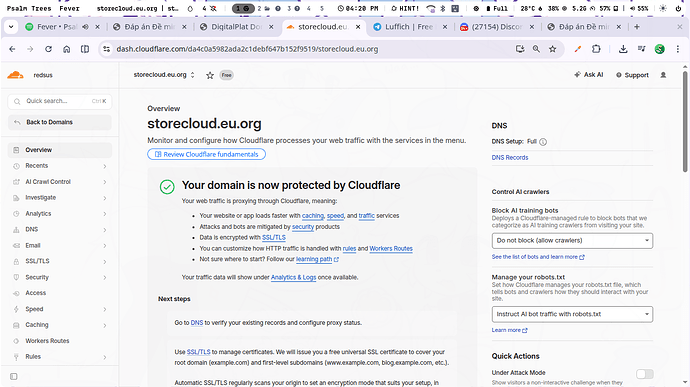
Task: Click browser reload page icon
Action: (x=48, y=49)
